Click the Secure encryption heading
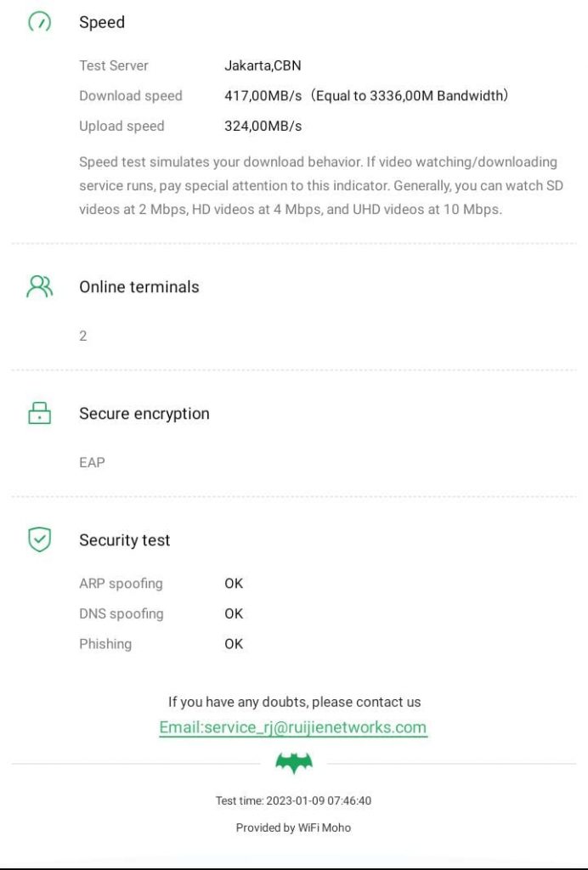This screenshot has width=588, height=870. click(144, 414)
